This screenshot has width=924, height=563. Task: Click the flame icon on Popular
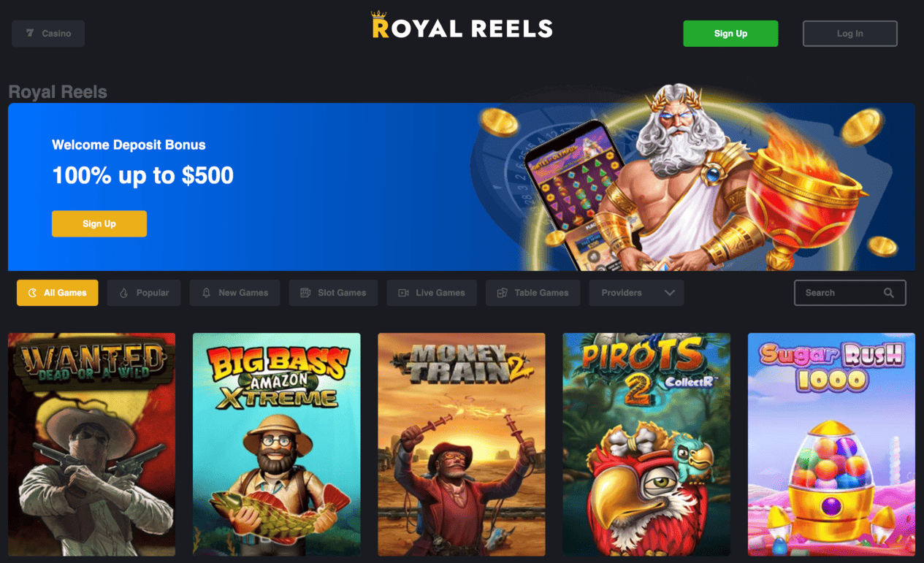(x=123, y=293)
